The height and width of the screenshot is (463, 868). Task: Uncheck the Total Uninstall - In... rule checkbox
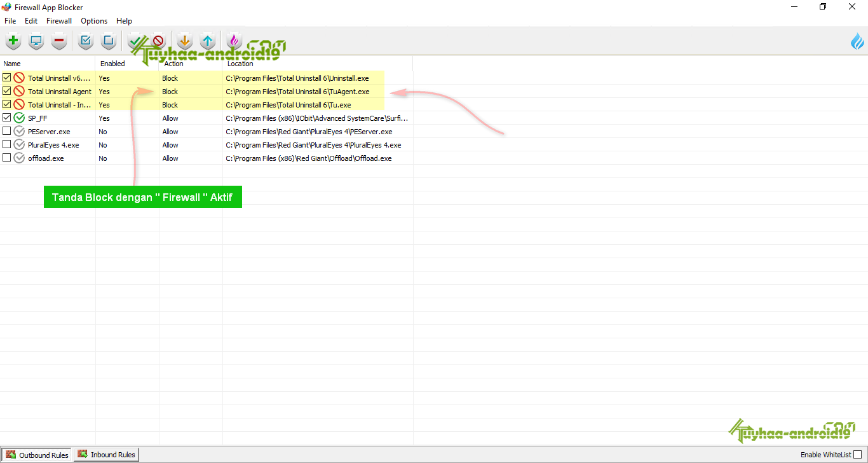click(x=6, y=104)
